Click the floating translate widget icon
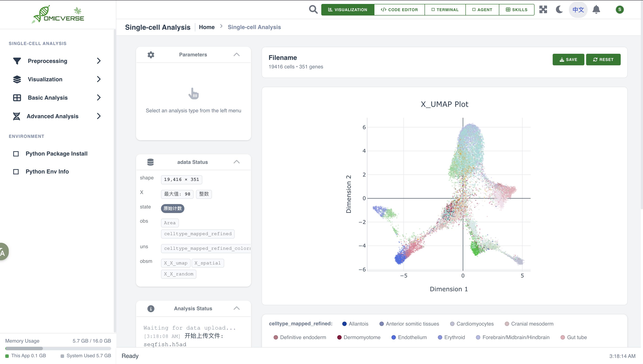The image size is (643, 364). [x=3, y=252]
